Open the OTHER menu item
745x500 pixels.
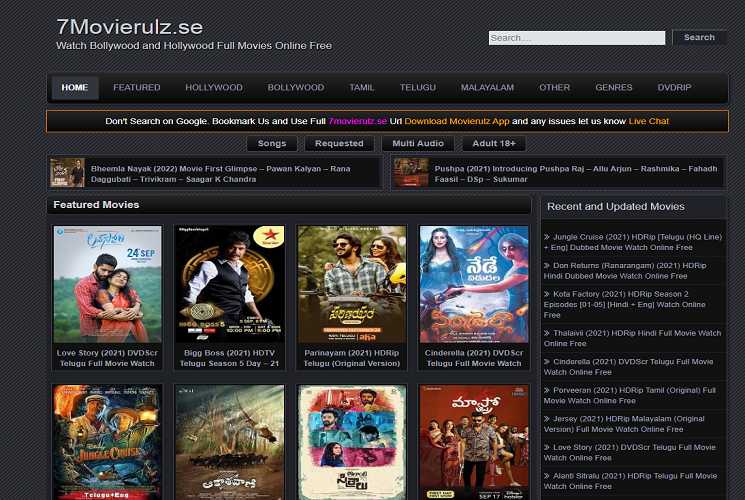554,87
